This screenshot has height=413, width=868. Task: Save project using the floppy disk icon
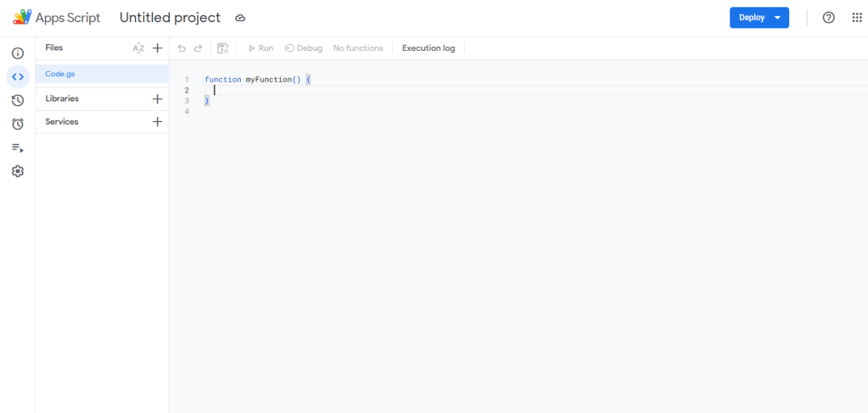(x=222, y=48)
